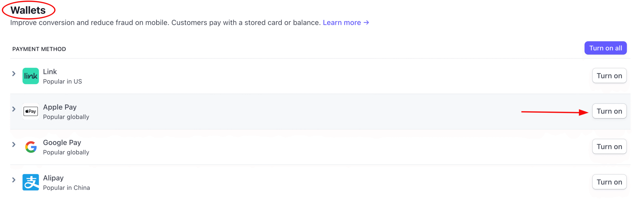
Task: Click the Link icon labeled Popular in US
Action: (30, 76)
